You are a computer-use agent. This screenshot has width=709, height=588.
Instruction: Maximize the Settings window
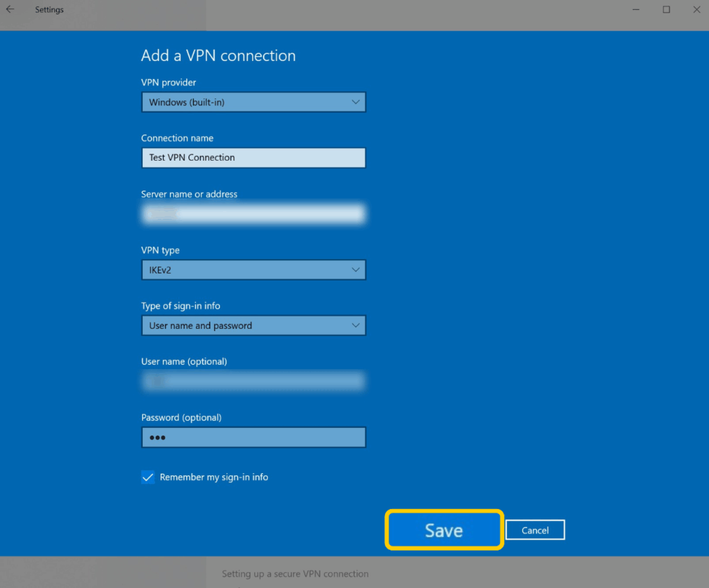(666, 10)
